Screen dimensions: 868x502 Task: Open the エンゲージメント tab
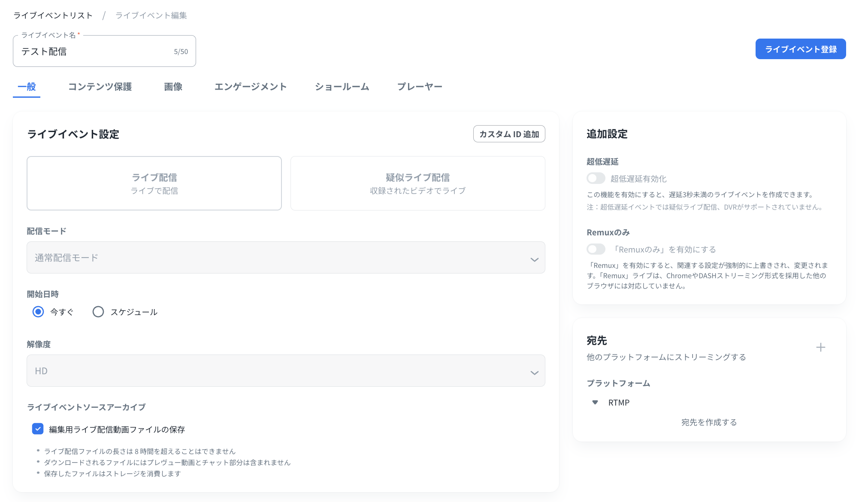[251, 87]
